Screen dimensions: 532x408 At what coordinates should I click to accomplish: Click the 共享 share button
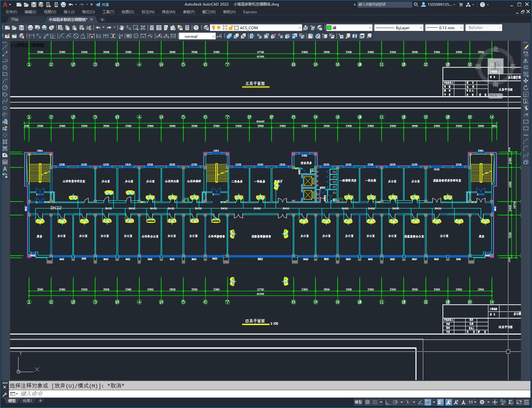coord(102,5)
